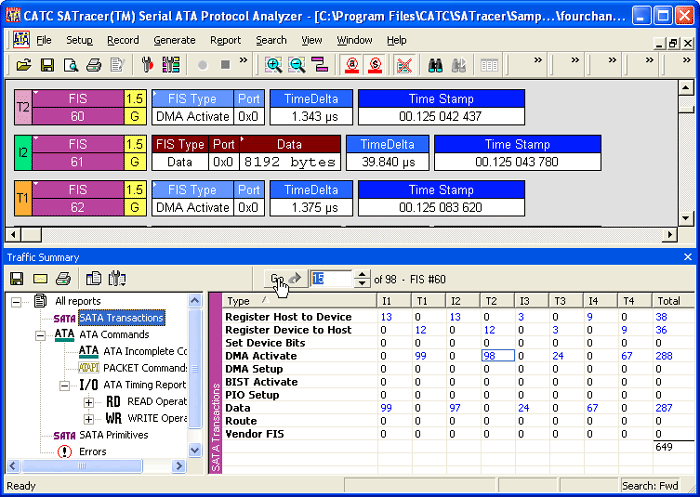Image resolution: width=700 pixels, height=497 pixels.
Task: Click the red S circle toolbar icon
Action: coord(375,65)
